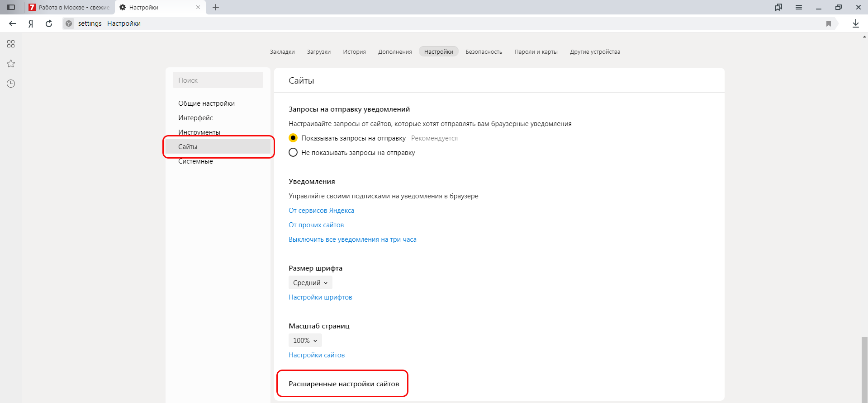Open the tableau grid icon in sidebar

pos(11,44)
